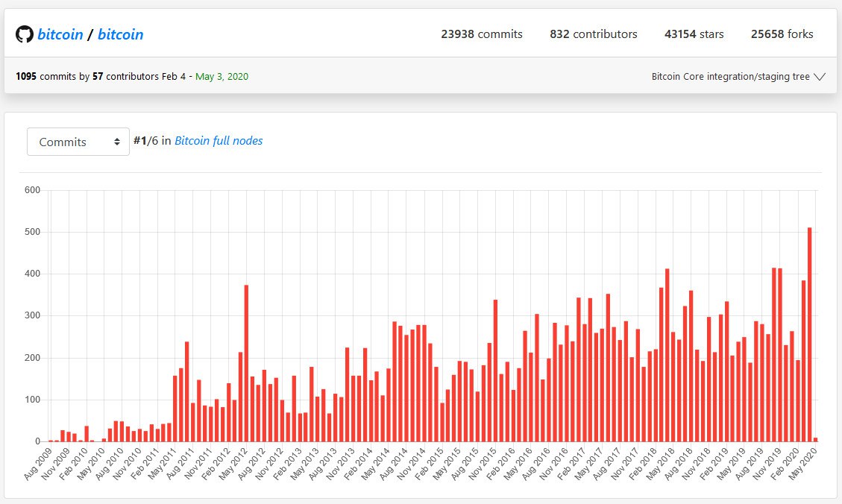Click the Aug 2016 x-axis label
This screenshot has width=842, height=504.
point(535,463)
